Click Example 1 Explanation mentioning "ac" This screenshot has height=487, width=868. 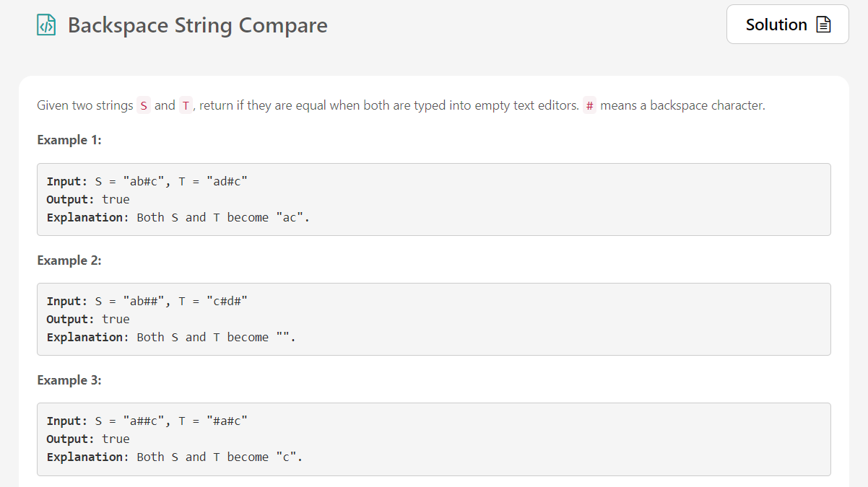click(178, 217)
